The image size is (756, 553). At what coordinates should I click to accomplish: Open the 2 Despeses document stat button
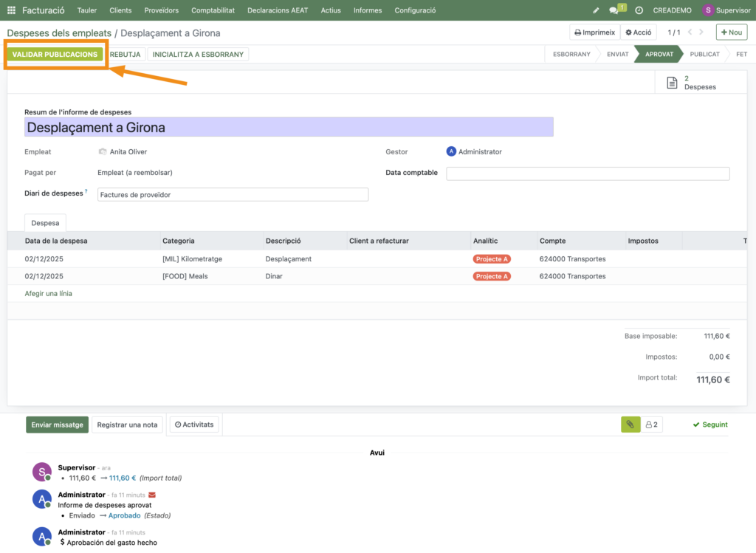692,83
